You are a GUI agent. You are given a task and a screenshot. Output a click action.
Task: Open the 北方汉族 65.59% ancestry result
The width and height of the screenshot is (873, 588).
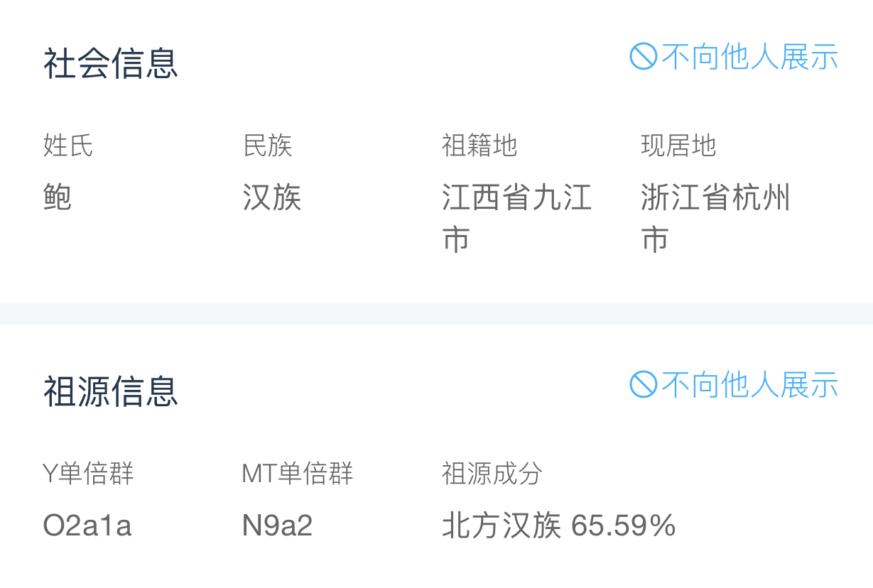(558, 526)
